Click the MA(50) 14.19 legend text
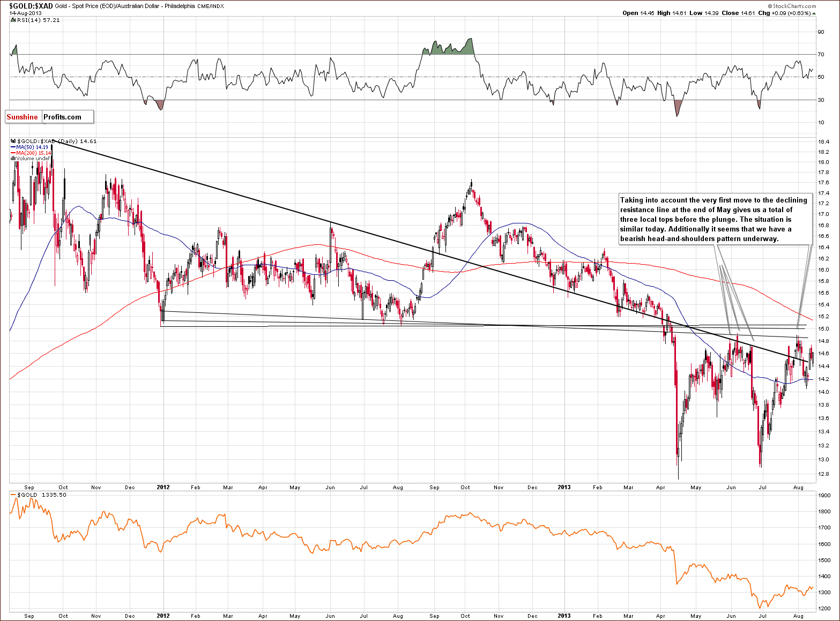Screen dimensions: 840x621 pyautogui.click(x=32, y=147)
